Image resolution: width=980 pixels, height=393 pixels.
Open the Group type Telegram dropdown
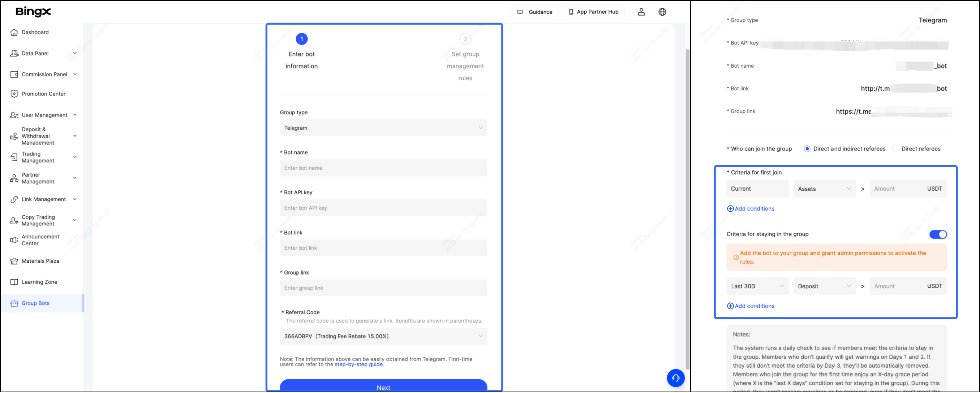[383, 128]
